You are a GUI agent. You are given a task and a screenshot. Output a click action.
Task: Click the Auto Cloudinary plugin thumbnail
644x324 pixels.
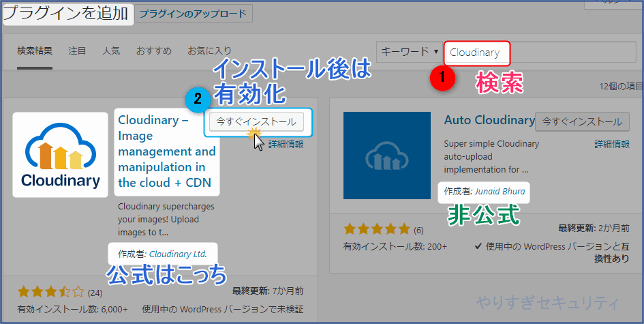387,156
